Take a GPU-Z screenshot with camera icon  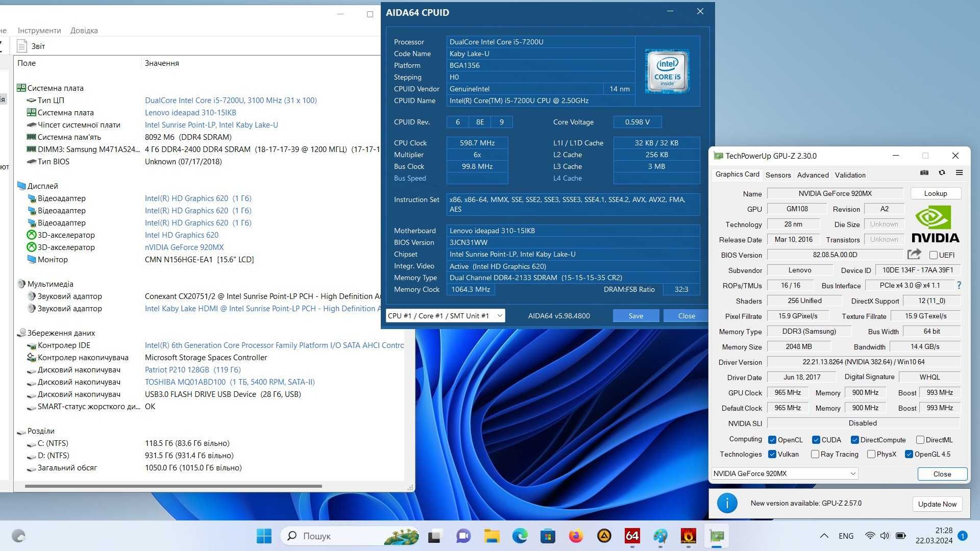click(924, 173)
